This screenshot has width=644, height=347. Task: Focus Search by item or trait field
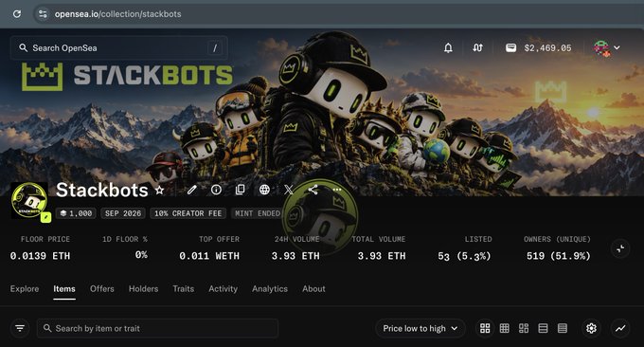pyautogui.click(x=158, y=328)
